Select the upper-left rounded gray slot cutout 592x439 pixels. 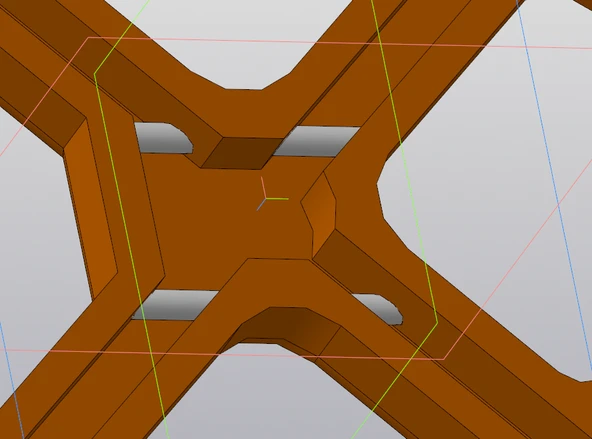click(163, 138)
